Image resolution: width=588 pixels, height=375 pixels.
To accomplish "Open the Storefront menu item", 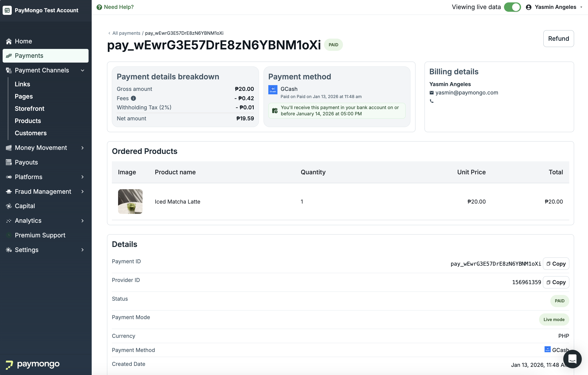I will [x=30, y=109].
